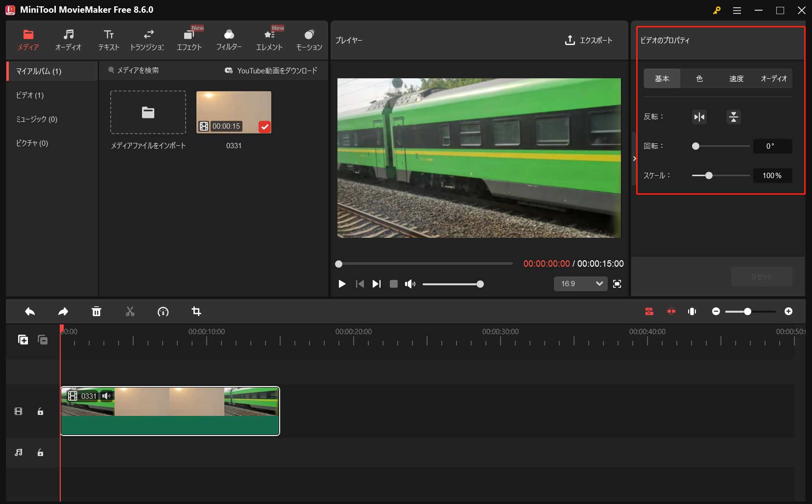Click the zoom-to-fit timeline icon
The height and width of the screenshot is (504, 812).
point(692,312)
